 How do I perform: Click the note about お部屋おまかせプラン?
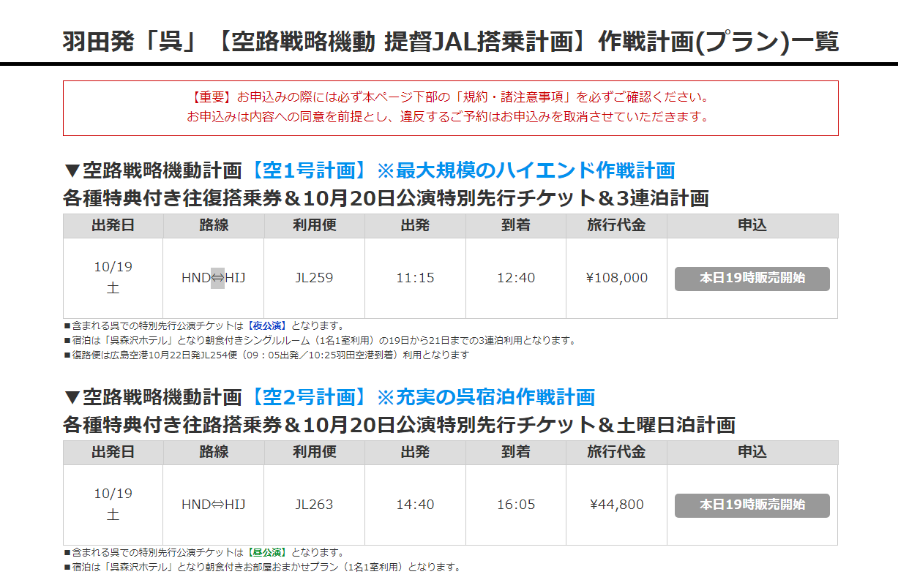coord(262,568)
